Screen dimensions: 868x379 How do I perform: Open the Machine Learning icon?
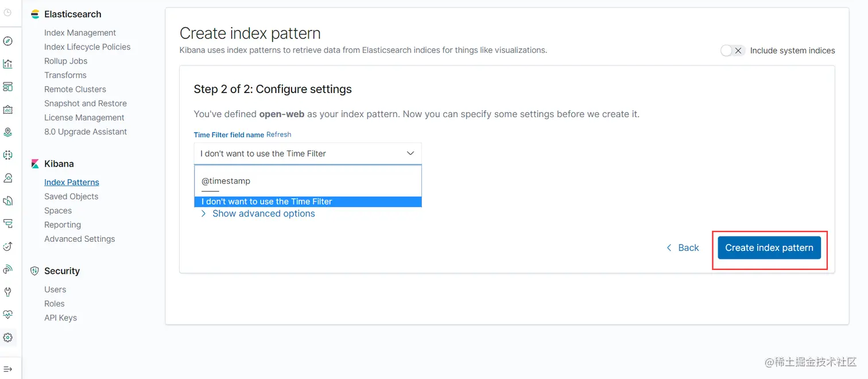8,155
